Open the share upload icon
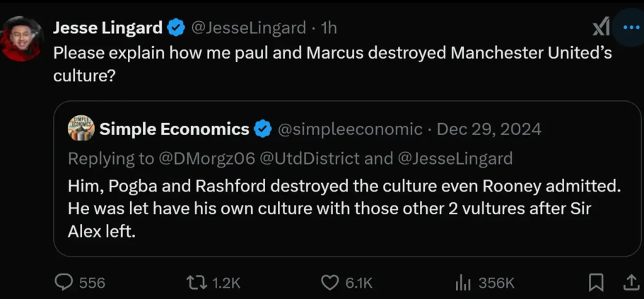644x299 pixels. 631,283
